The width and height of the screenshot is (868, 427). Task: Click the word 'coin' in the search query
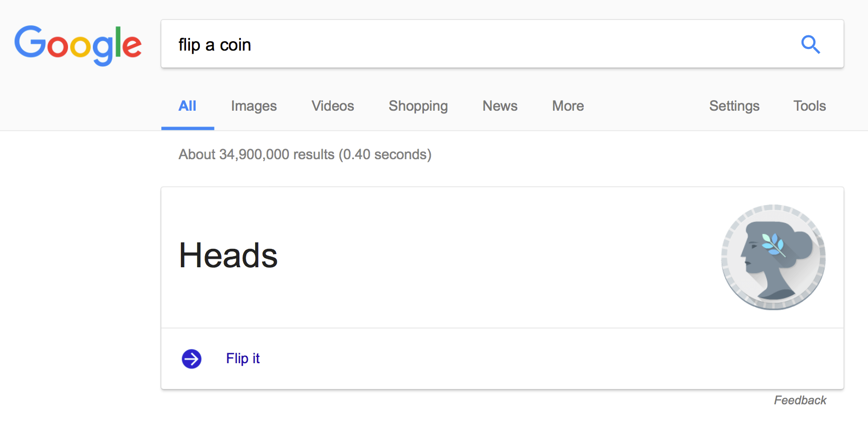tap(235, 45)
